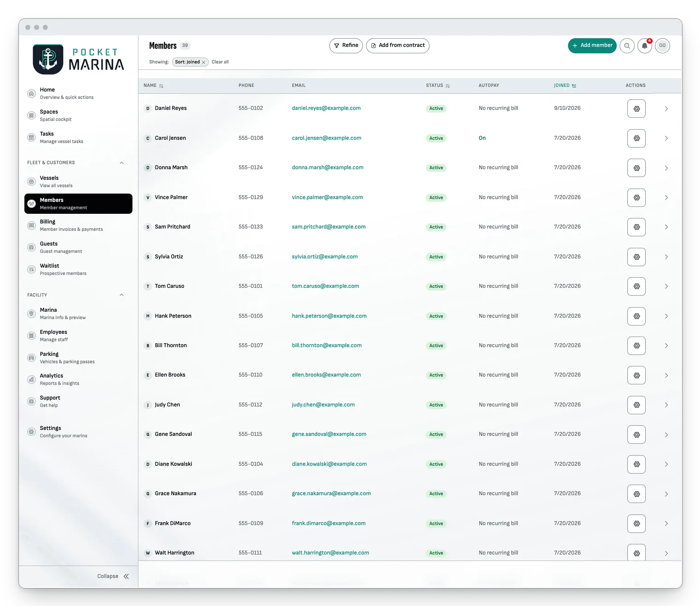Expand Hank Peterson's row chevron
The height and width of the screenshot is (606, 700).
click(x=666, y=316)
